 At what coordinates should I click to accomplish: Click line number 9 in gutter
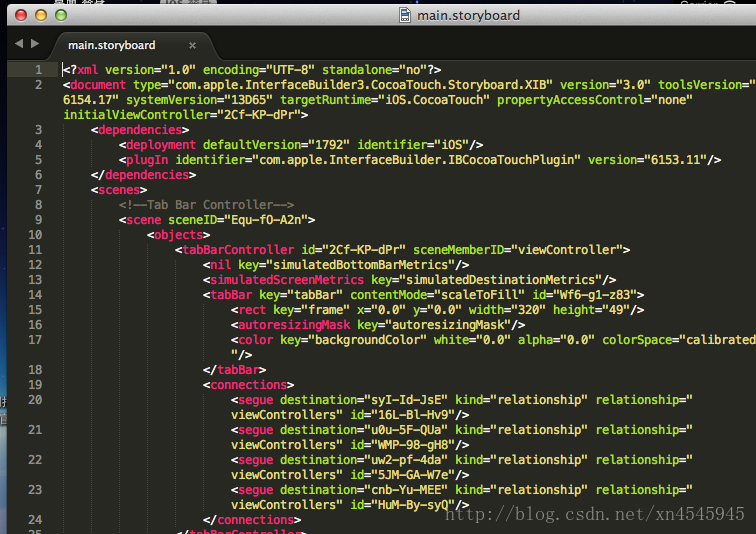pos(38,220)
